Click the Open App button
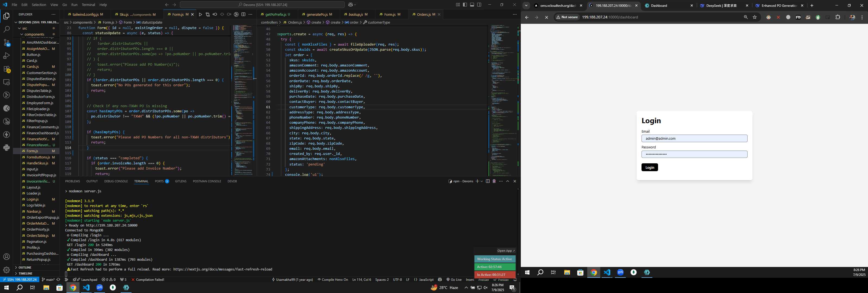The width and height of the screenshot is (868, 293). [506, 251]
